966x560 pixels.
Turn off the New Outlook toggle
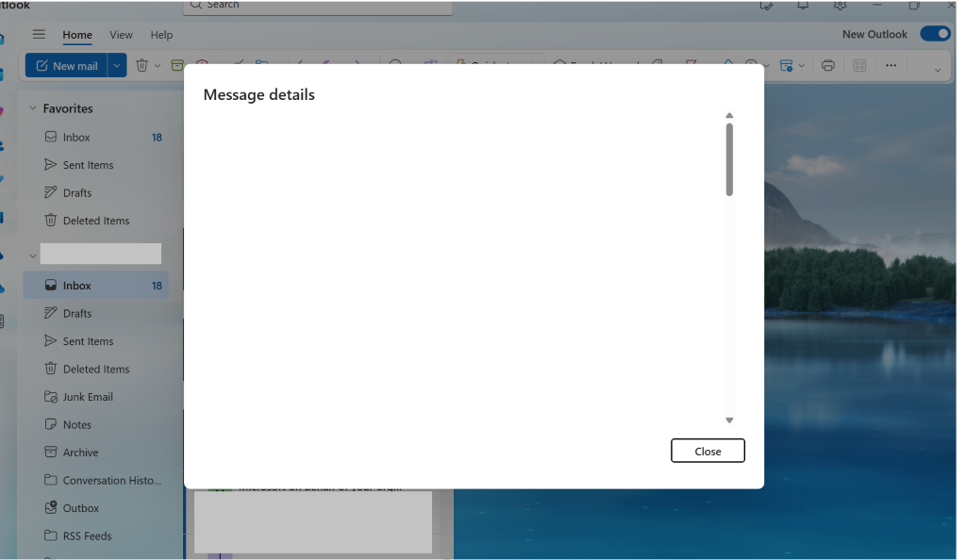[936, 34]
